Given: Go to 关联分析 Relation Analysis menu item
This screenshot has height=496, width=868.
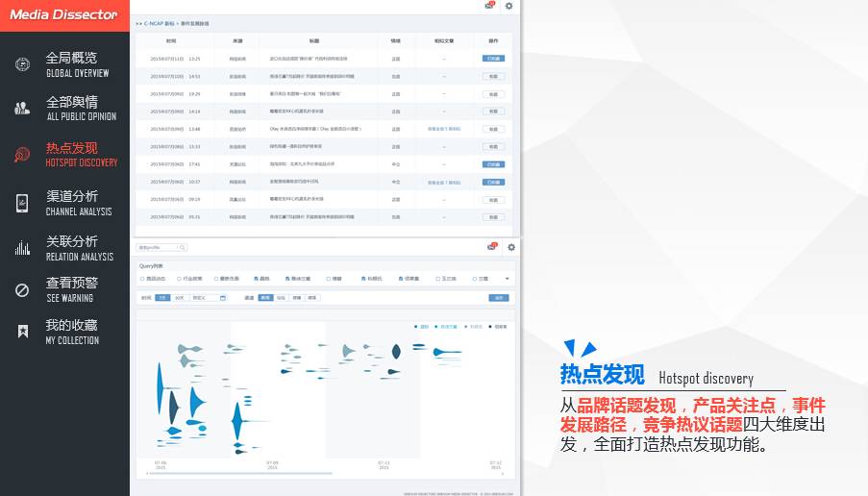Looking at the screenshot, I should point(79,248).
